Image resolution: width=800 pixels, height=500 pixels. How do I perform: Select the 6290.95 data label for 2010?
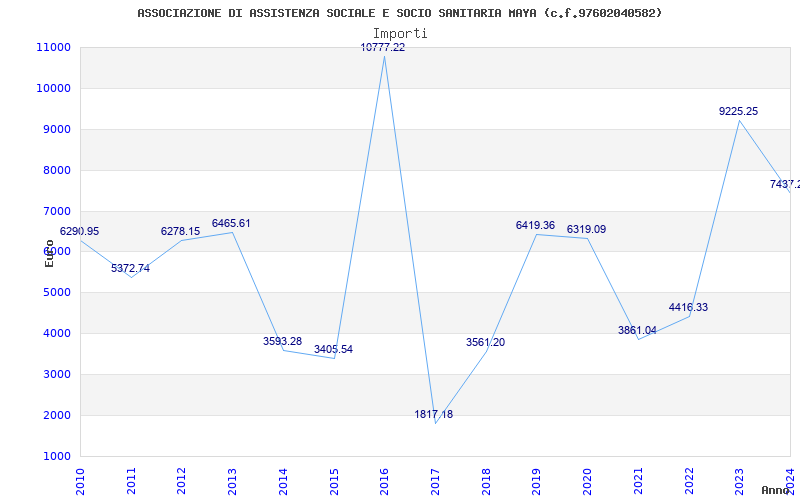[x=79, y=232]
